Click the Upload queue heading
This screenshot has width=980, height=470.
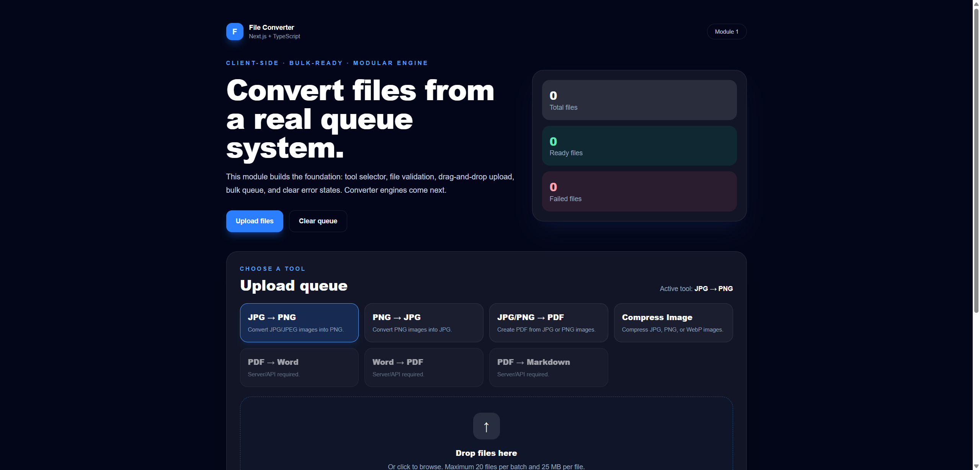coord(294,286)
